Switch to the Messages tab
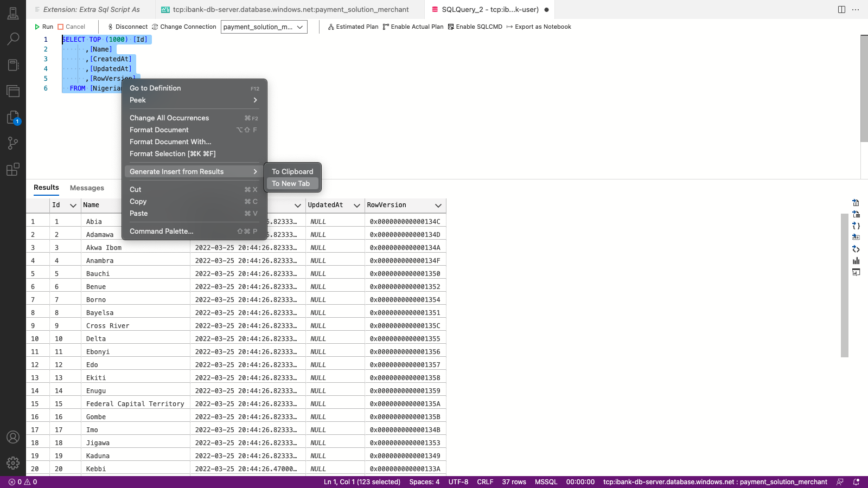Screen dimensions: 868x488 pyautogui.click(x=87, y=188)
